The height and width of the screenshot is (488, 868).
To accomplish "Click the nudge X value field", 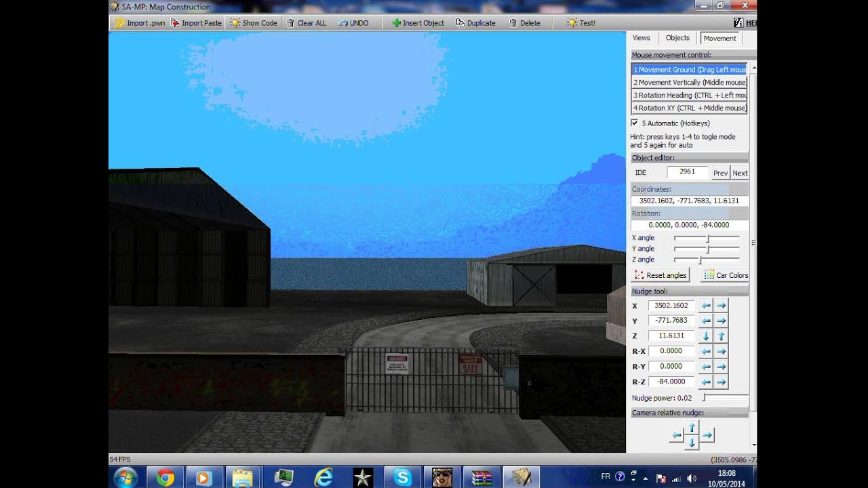I will click(672, 306).
